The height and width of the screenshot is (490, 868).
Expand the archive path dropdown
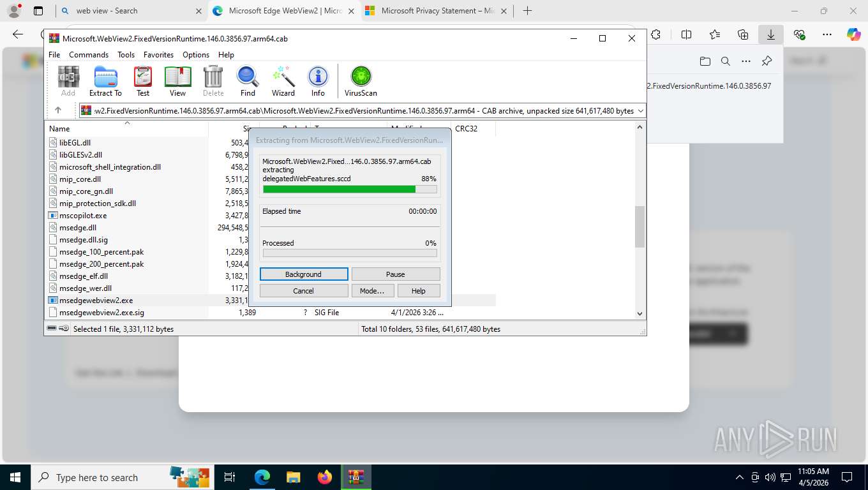click(640, 111)
